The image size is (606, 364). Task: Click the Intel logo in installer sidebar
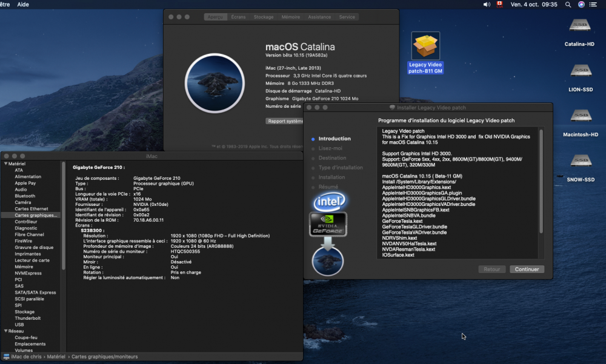(329, 201)
